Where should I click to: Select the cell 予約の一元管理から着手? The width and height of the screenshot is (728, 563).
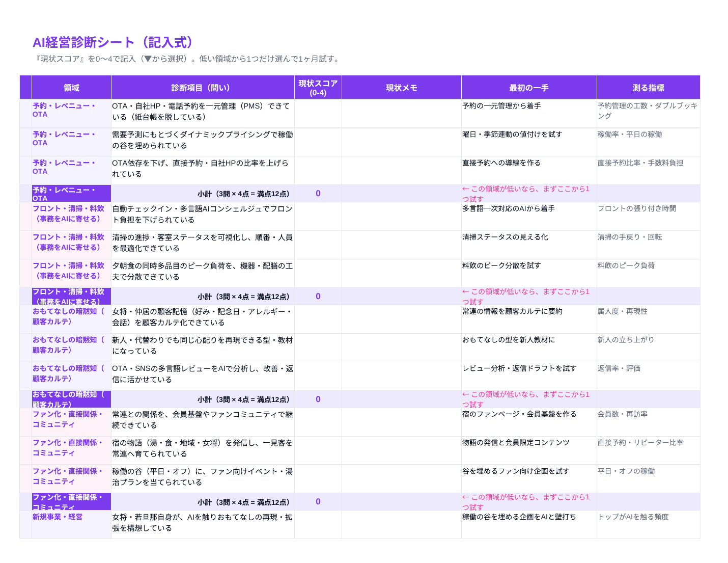(529, 113)
